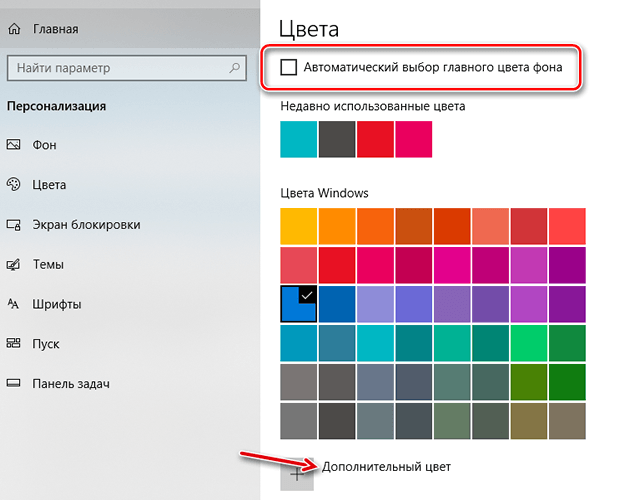
Task: Open Пуск via the tiles icon
Action: (13, 343)
